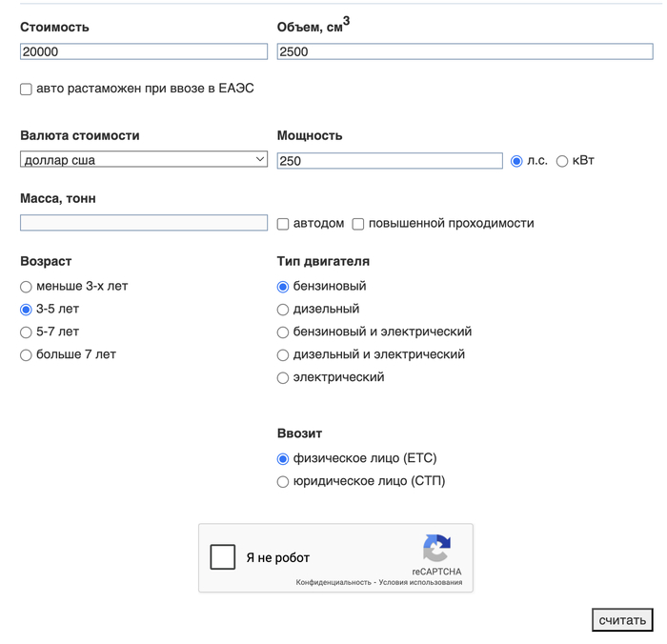Select the "кВт" power unit
Image resolution: width=667 pixels, height=644 pixels.
click(x=562, y=161)
